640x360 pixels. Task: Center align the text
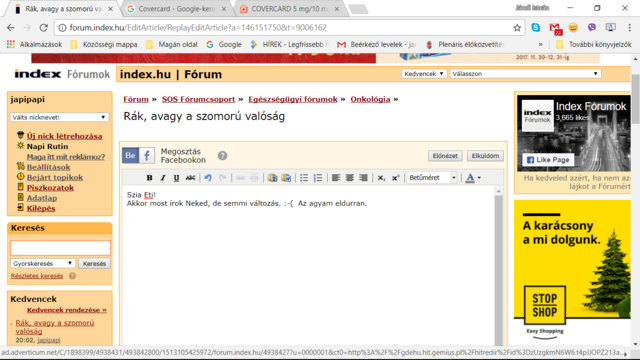(350, 178)
